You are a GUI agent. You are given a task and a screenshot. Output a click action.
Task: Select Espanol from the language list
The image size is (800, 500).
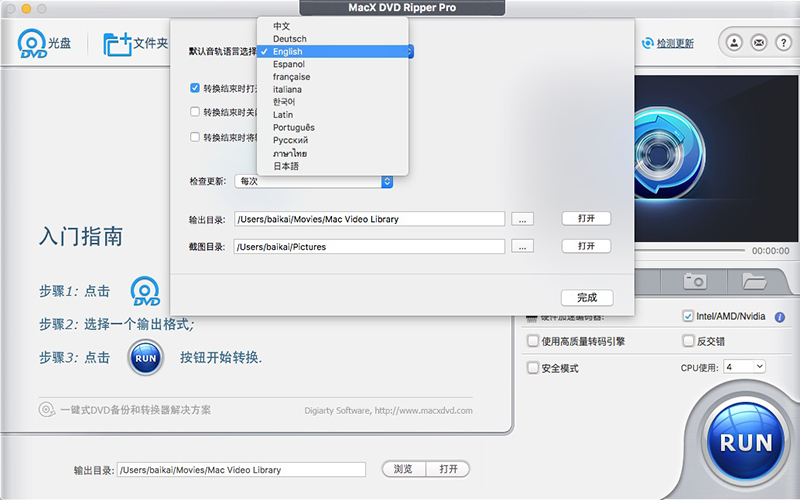click(333, 64)
